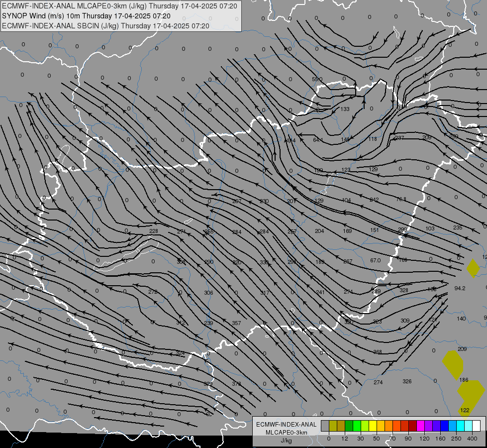487x448 pixels.
Task: Click the legend tick value 90
Action: [x=408, y=439]
